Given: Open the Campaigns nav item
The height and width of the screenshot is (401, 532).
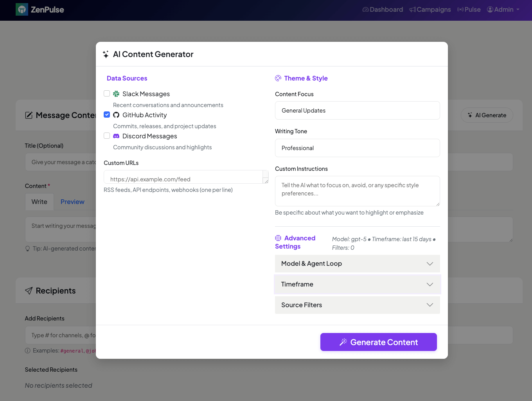Looking at the screenshot, I should [x=430, y=10].
